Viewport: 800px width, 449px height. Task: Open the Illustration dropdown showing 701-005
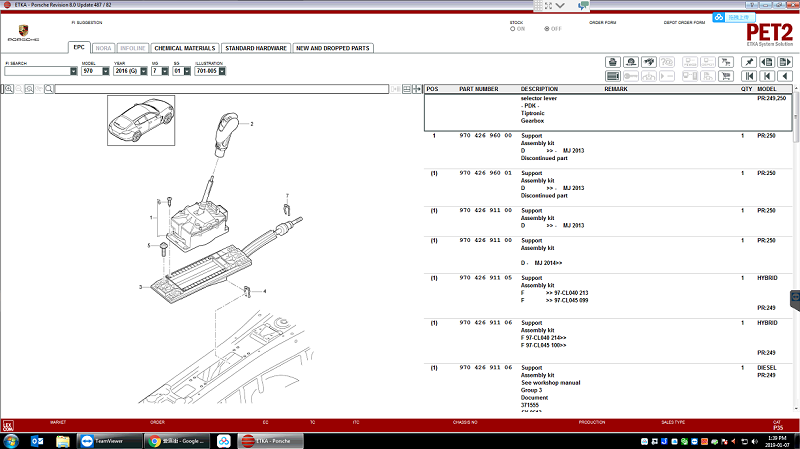pyautogui.click(x=222, y=71)
